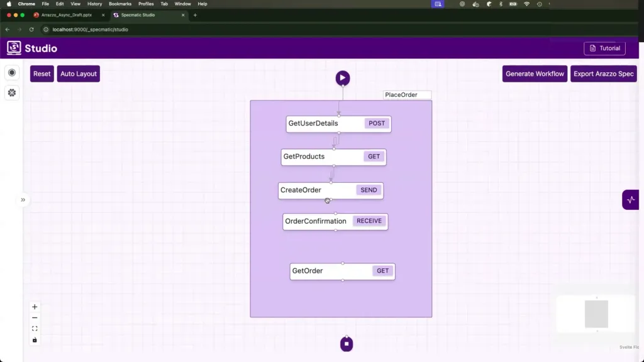Toggle the canvas interactivity lock
The height and width of the screenshot is (362, 644).
coord(35,340)
